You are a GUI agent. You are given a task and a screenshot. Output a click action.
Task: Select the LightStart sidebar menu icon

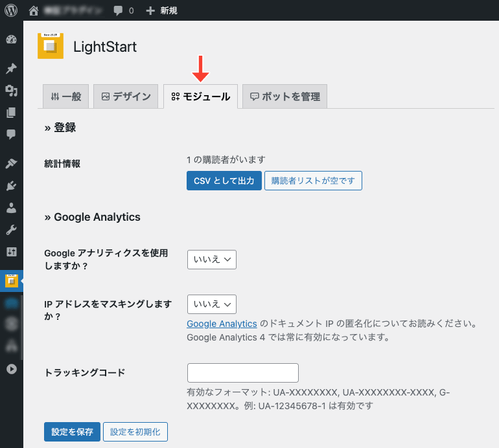[x=12, y=281]
